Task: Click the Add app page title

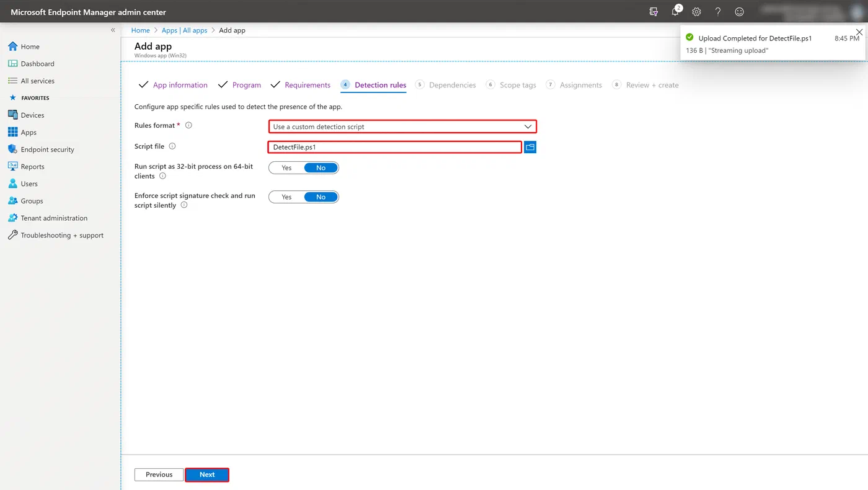Action: click(x=153, y=47)
